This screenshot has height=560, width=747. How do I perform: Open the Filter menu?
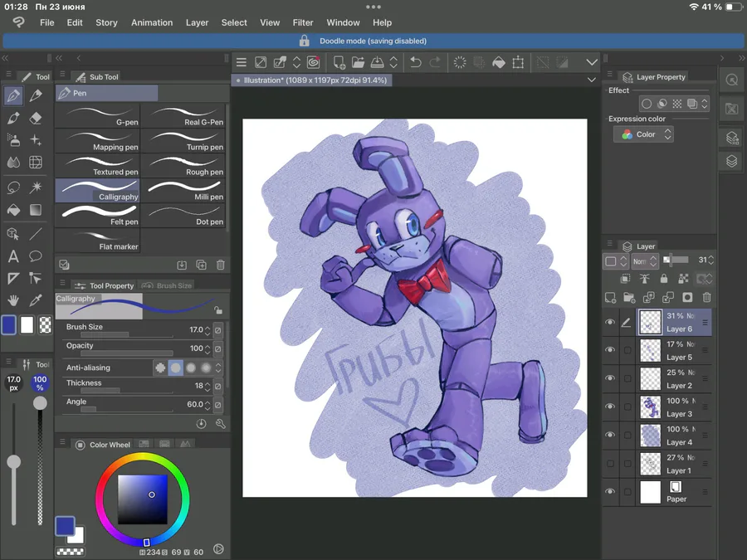click(302, 22)
